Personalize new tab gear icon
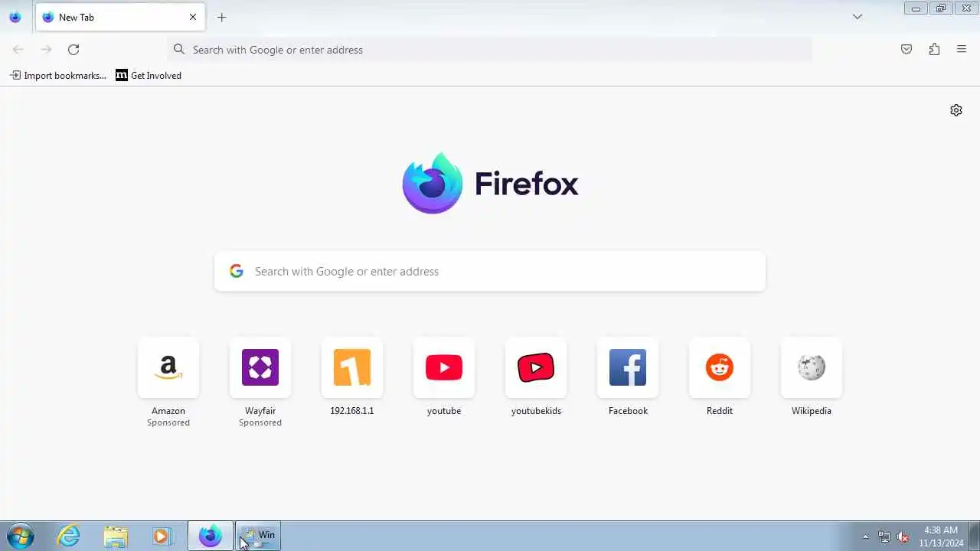The height and width of the screenshot is (551, 980). (x=956, y=110)
